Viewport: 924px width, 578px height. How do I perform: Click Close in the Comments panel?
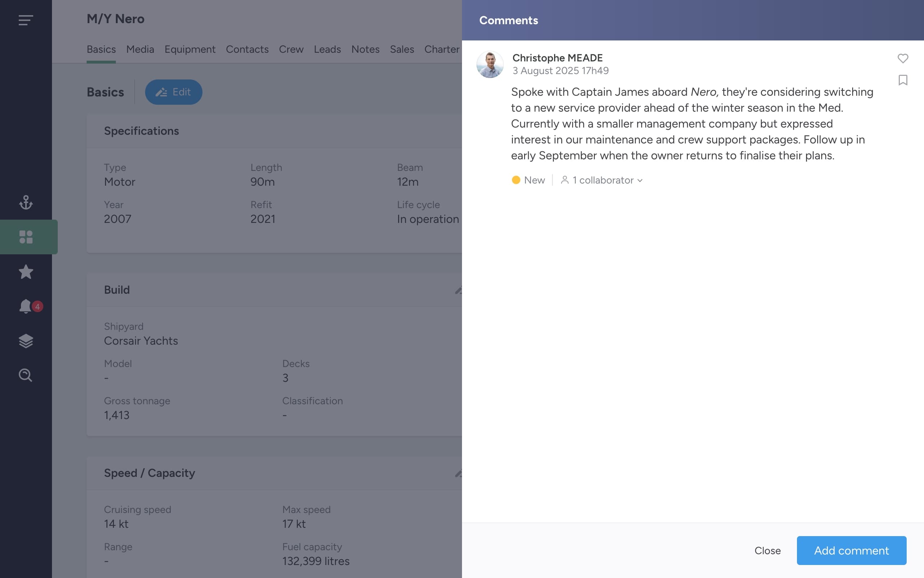click(767, 551)
